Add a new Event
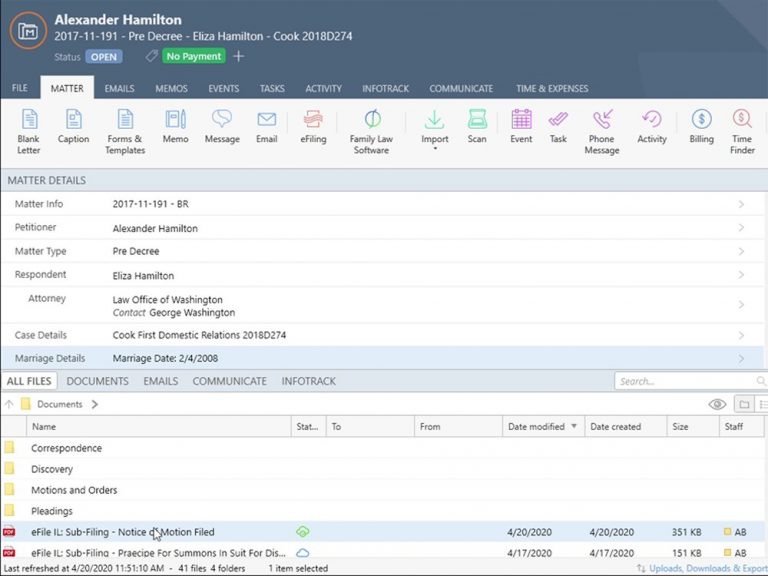The height and width of the screenshot is (576, 768). coord(521,126)
